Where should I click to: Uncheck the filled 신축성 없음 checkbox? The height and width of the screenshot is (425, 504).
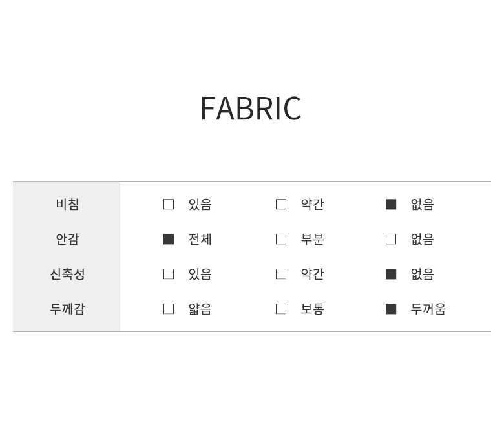(391, 274)
